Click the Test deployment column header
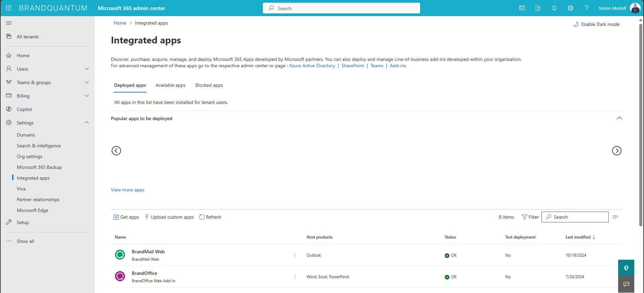Screen dimensions: 644x293 [x=520, y=237]
